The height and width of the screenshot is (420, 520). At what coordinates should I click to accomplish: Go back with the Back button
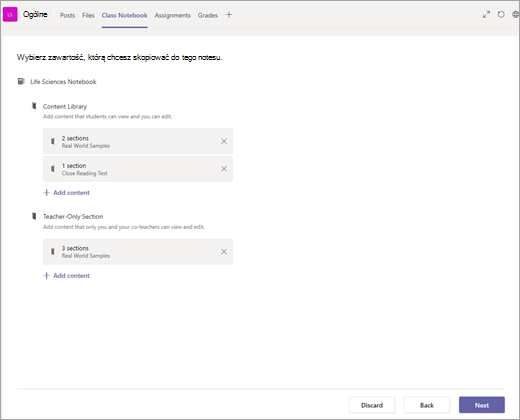(x=427, y=405)
